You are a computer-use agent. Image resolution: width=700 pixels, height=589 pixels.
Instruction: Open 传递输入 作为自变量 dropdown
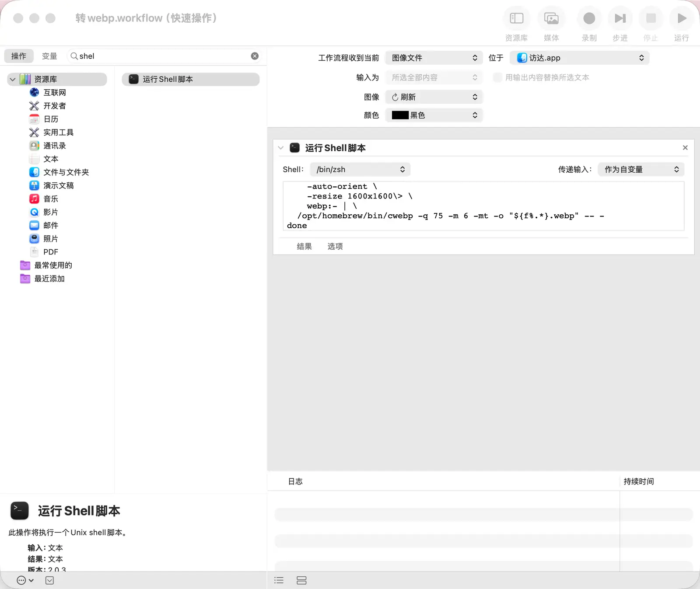pos(641,169)
